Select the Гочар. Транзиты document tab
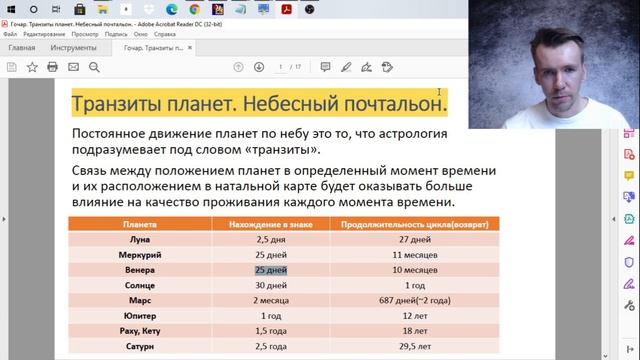The height and width of the screenshot is (360, 640). pos(153,48)
